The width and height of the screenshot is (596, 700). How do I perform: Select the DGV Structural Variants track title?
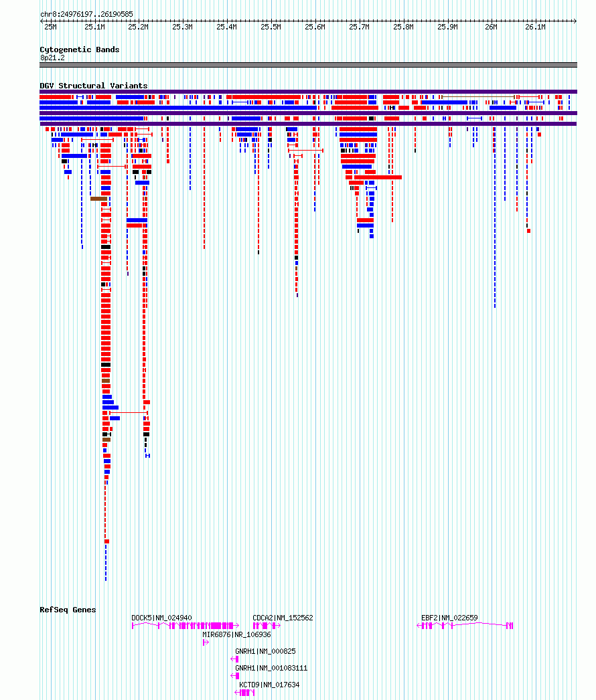point(93,85)
